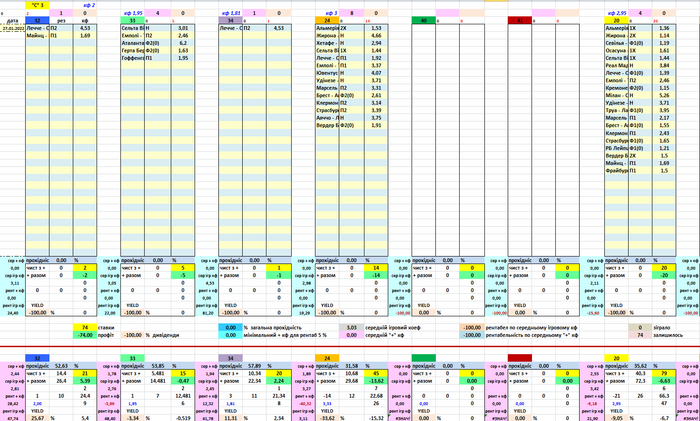Select the РБ Лейпциг team cell

[x=617, y=148]
